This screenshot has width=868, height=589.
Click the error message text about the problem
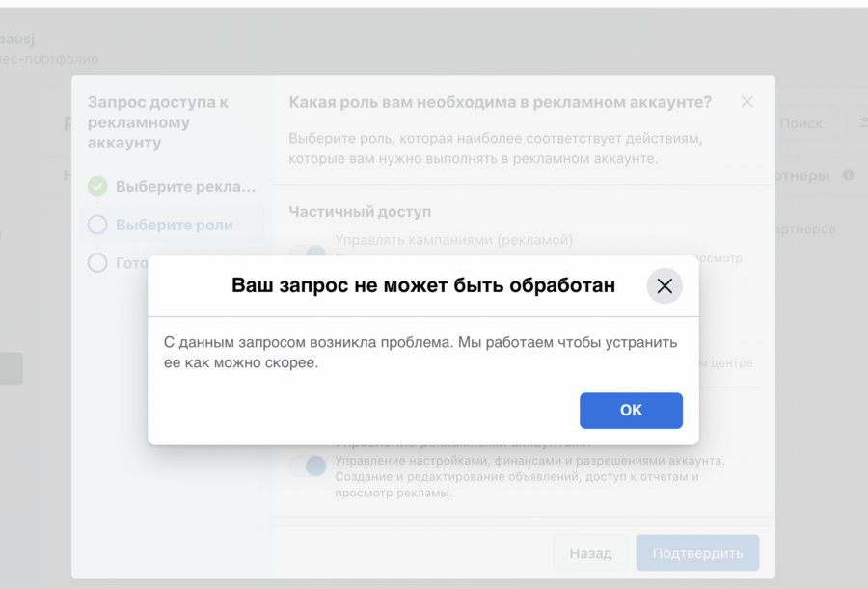420,353
